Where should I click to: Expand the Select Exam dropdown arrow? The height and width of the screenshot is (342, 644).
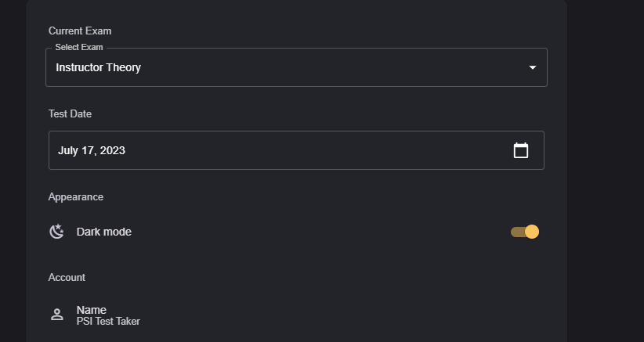533,67
